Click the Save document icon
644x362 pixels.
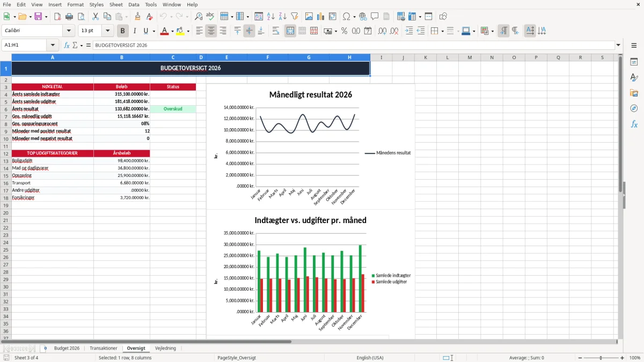tap(38, 17)
